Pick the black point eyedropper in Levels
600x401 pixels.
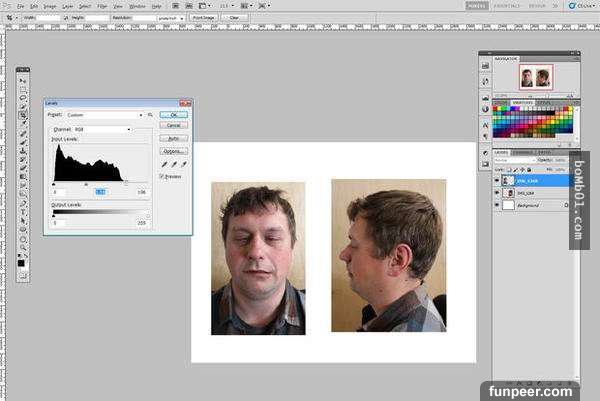[x=162, y=163]
